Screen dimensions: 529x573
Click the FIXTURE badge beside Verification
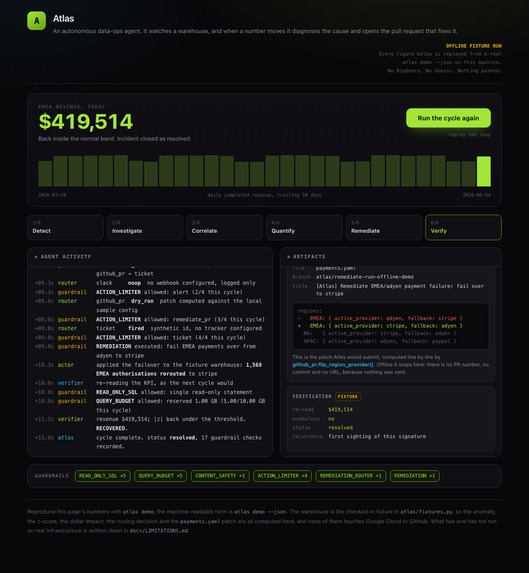coord(348,396)
